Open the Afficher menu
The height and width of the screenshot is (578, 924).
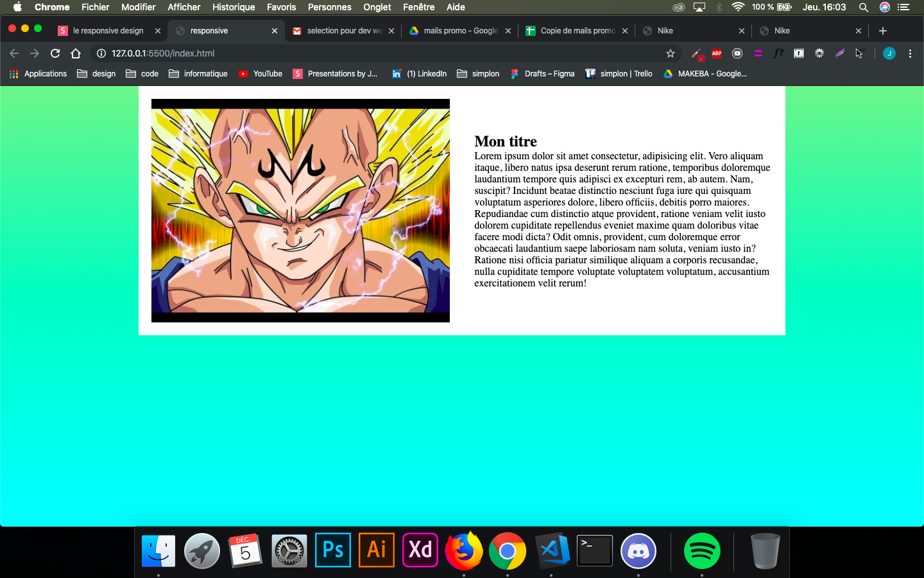(x=184, y=7)
